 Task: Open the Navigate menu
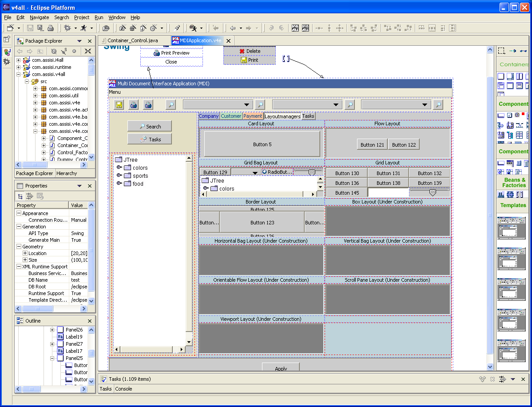40,17
